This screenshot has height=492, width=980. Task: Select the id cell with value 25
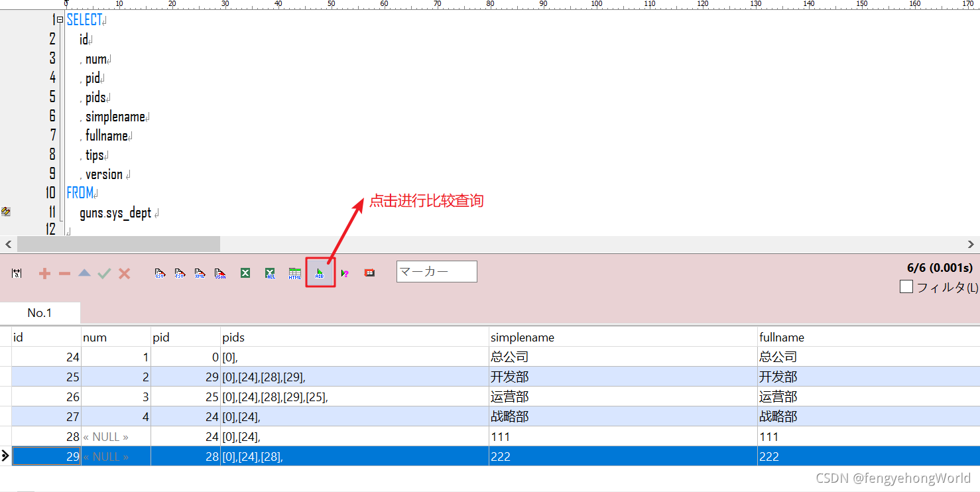coord(46,377)
